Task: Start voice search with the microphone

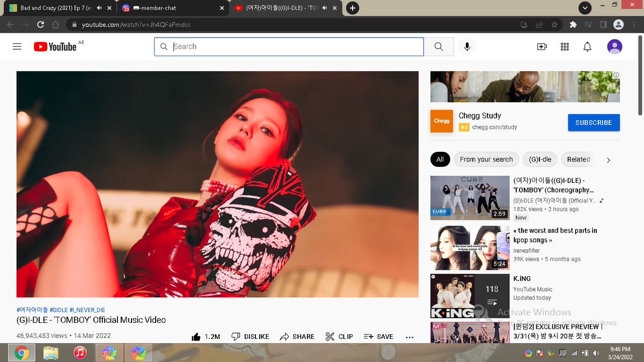Action: tap(467, 47)
